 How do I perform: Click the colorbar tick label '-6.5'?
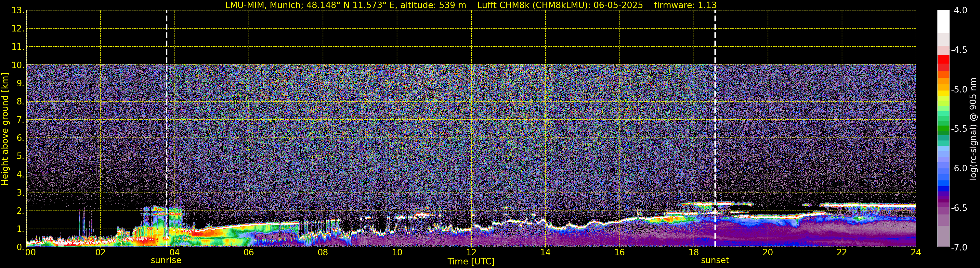point(959,208)
